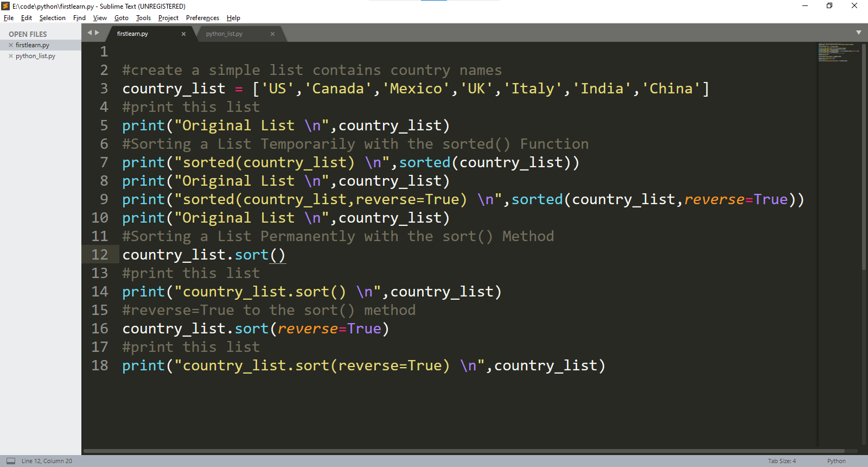Image resolution: width=868 pixels, height=467 pixels.
Task: Click line number 12 in gutter
Action: [100, 255]
